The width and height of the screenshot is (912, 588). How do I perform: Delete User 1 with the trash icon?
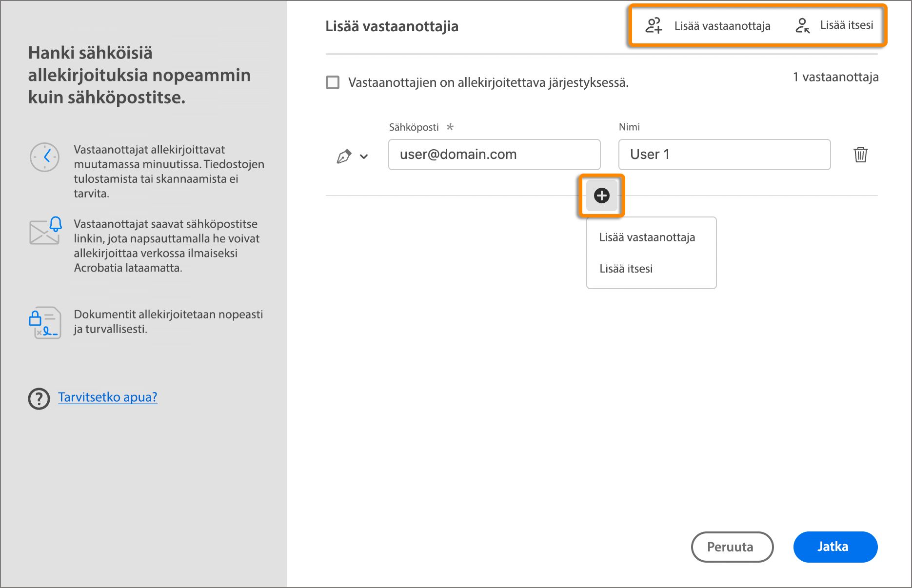[x=861, y=155]
